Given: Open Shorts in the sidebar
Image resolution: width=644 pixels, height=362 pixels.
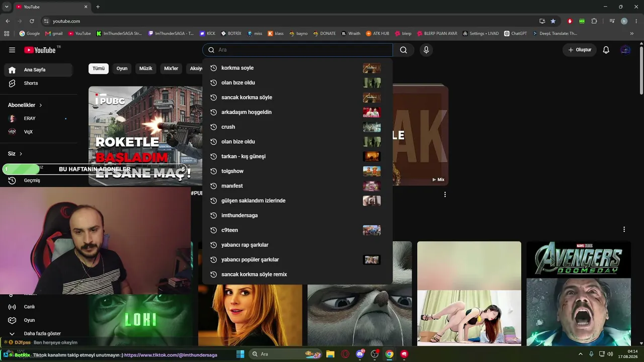Looking at the screenshot, I should coord(38,83).
